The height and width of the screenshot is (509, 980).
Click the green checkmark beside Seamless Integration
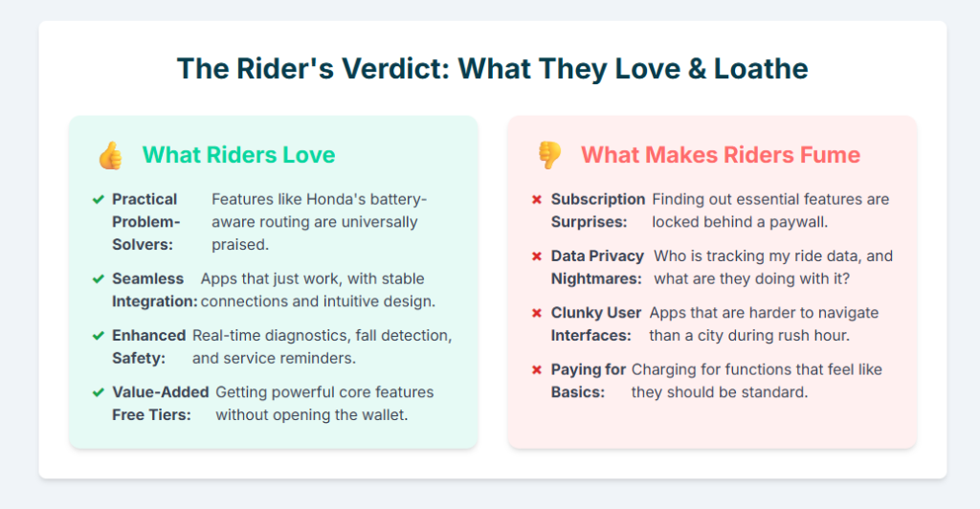tap(98, 279)
